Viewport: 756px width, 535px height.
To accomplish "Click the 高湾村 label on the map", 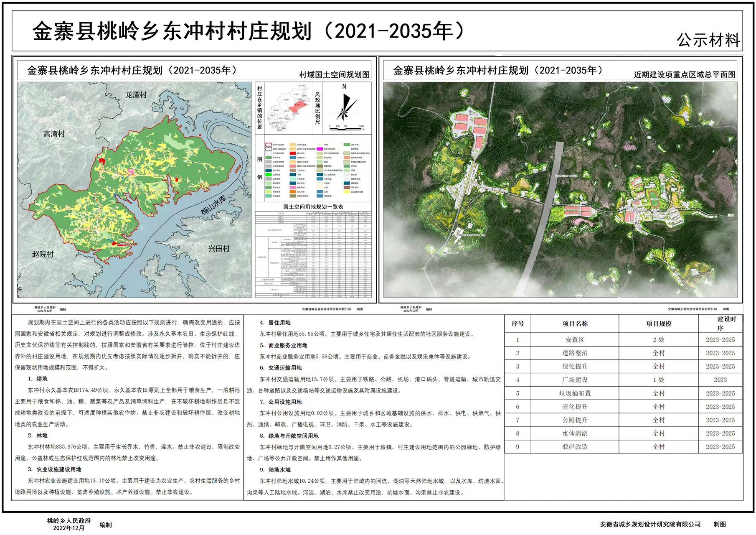I will pos(54,134).
